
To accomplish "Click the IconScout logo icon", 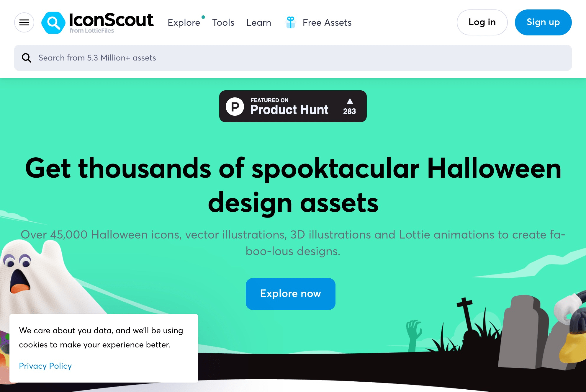I will point(53,22).
